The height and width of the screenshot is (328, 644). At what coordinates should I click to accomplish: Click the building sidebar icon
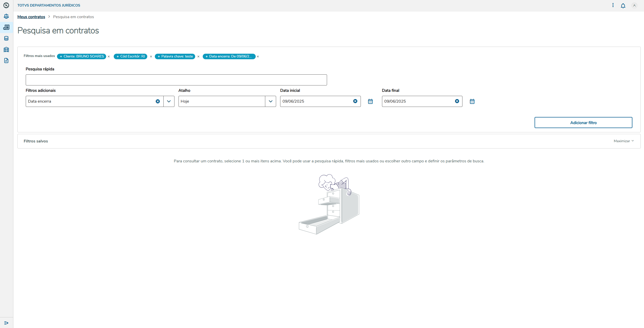click(x=6, y=49)
